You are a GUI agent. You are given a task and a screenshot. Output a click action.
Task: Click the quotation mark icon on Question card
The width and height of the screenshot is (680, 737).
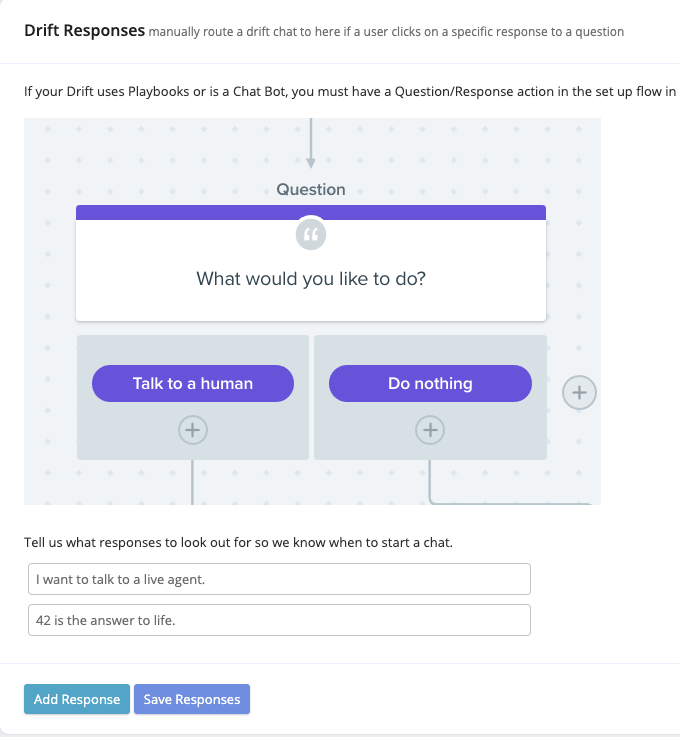click(x=311, y=235)
